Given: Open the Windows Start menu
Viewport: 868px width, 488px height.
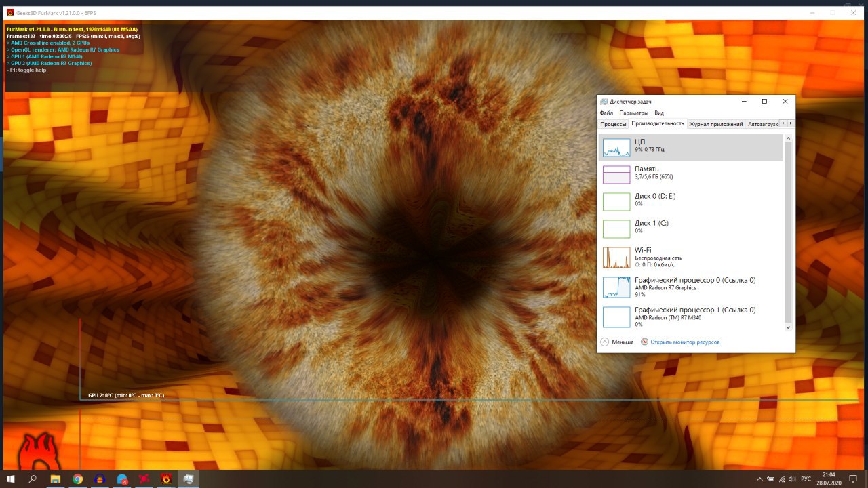Looking at the screenshot, I should click(x=11, y=479).
